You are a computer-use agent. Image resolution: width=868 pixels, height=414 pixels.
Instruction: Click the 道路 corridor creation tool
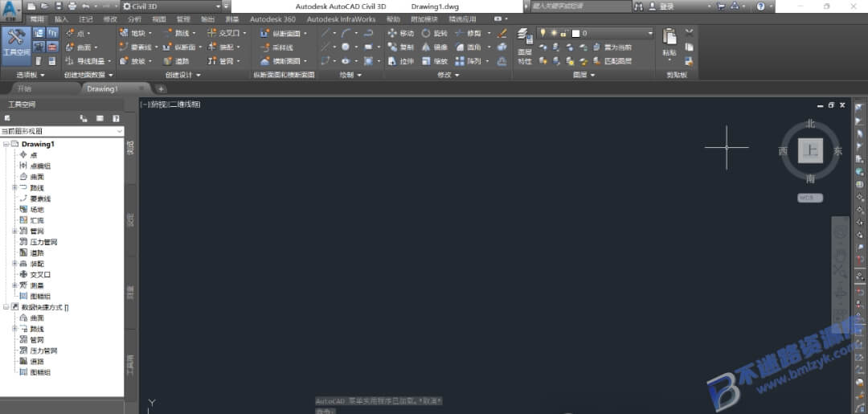click(177, 61)
